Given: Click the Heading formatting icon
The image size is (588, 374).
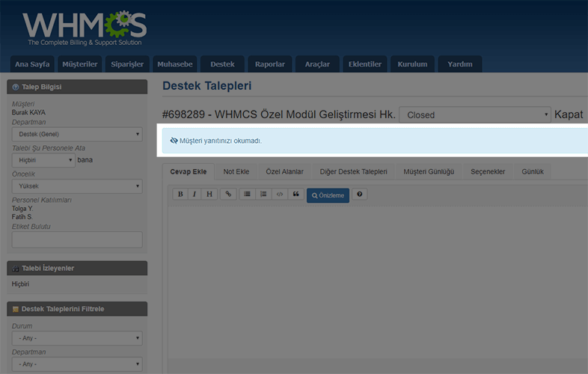Looking at the screenshot, I should point(209,194).
